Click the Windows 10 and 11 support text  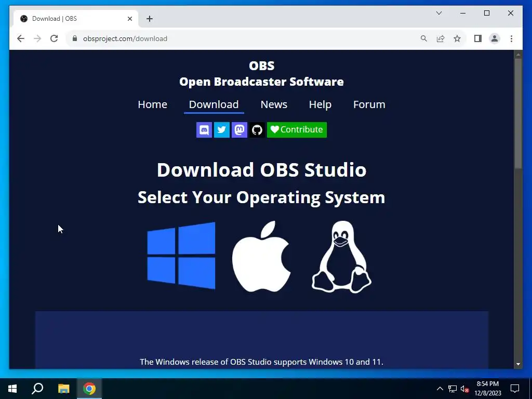pyautogui.click(x=261, y=362)
